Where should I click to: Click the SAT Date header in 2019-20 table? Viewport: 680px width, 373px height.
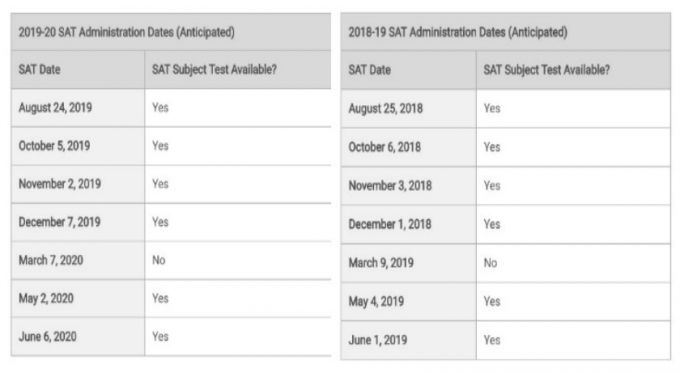(39, 69)
